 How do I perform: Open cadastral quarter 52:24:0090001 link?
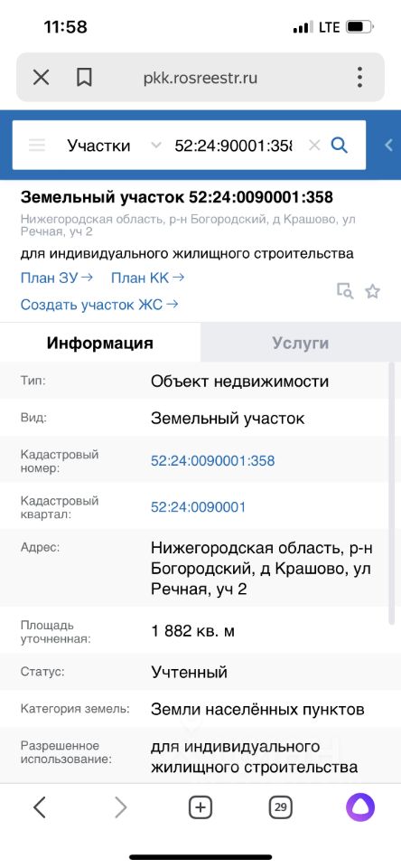pos(198,507)
